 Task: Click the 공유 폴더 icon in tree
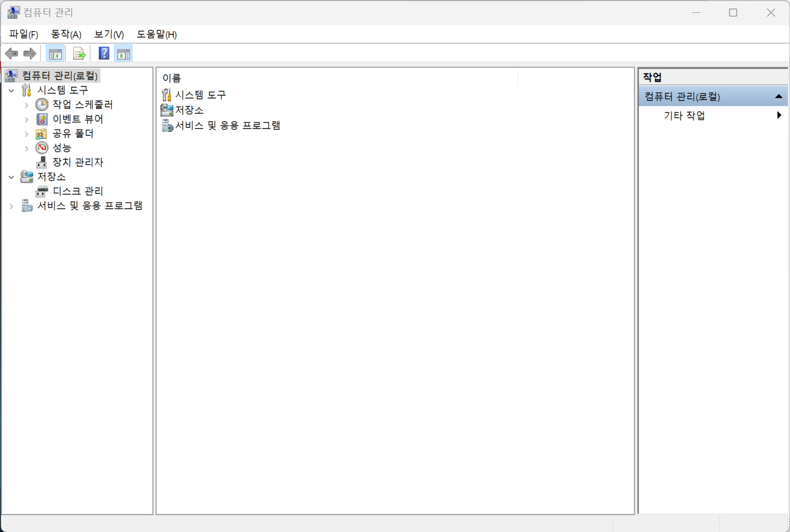[42, 134]
